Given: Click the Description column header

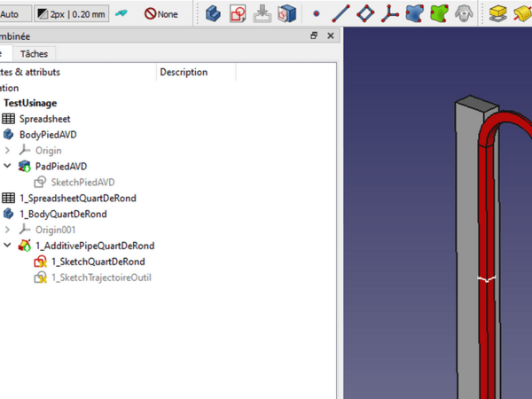Looking at the screenshot, I should click(184, 72).
